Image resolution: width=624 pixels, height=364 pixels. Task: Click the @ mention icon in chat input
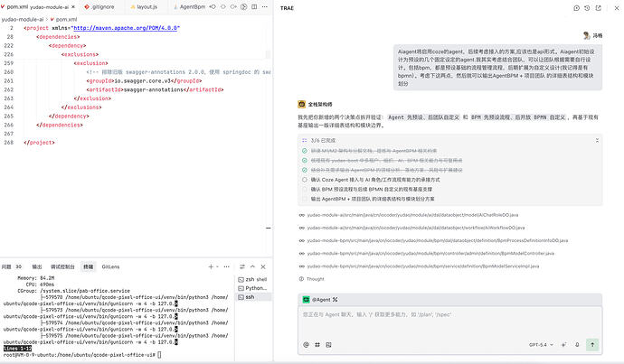click(306, 345)
